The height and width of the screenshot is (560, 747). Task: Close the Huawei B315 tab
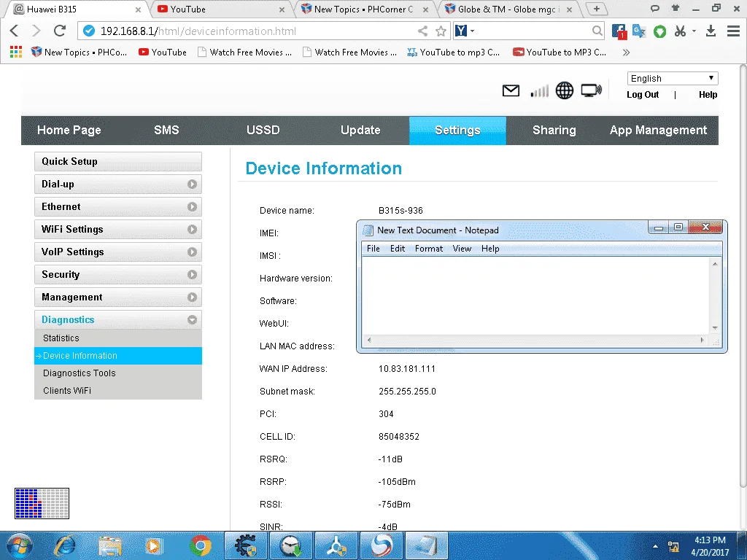(138, 9)
